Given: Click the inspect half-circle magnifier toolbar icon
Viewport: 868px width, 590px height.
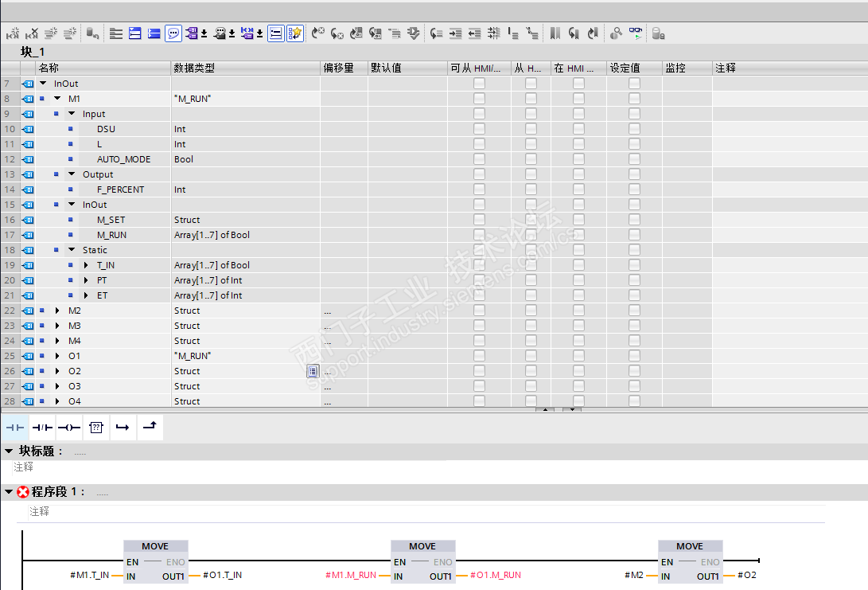Looking at the screenshot, I should tap(616, 33).
